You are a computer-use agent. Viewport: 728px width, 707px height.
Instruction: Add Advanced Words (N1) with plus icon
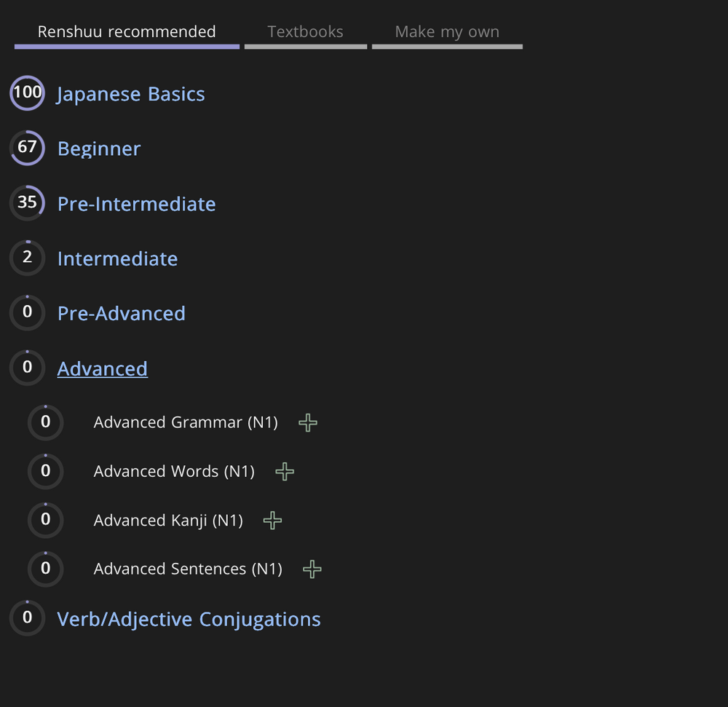click(285, 472)
